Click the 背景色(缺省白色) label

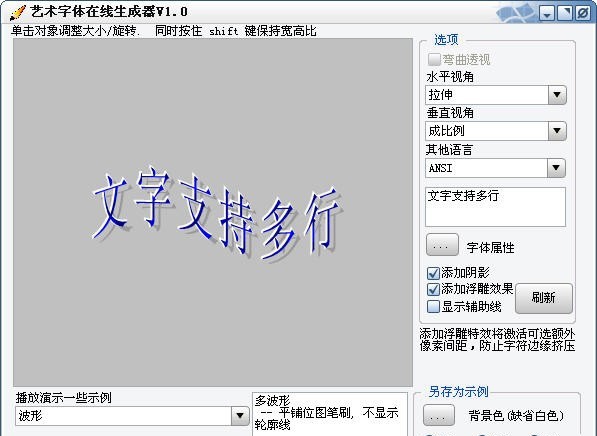[516, 416]
